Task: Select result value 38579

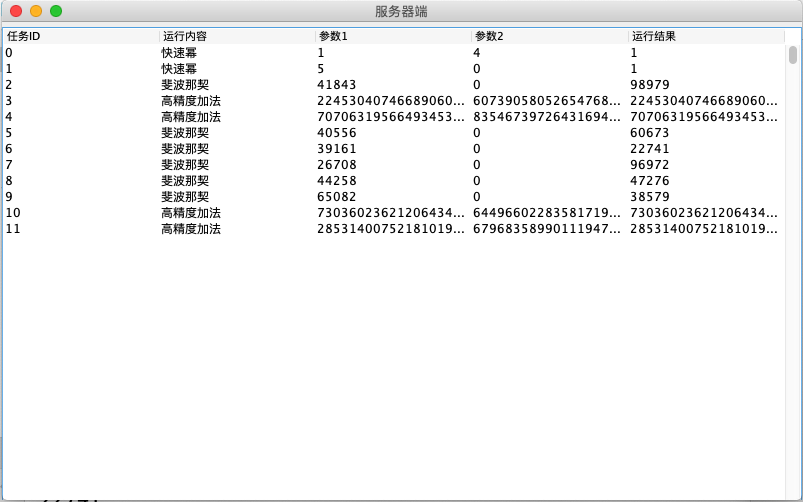Action: tap(649, 197)
